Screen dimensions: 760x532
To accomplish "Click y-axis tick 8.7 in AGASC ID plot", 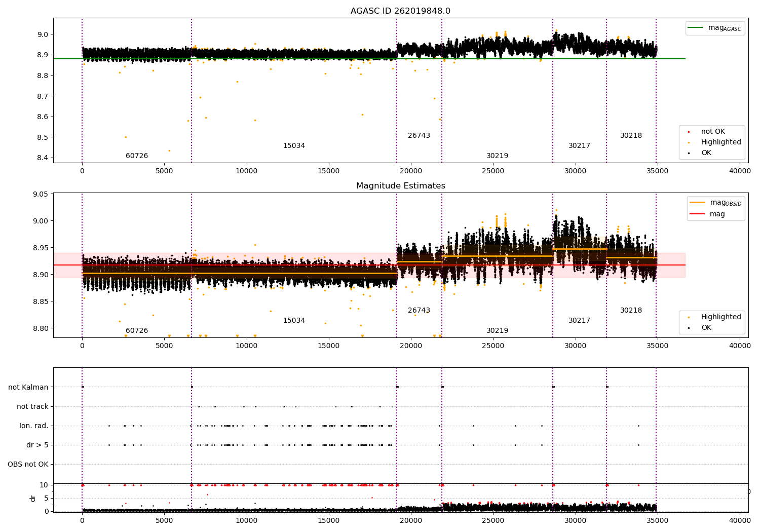I will [42, 96].
